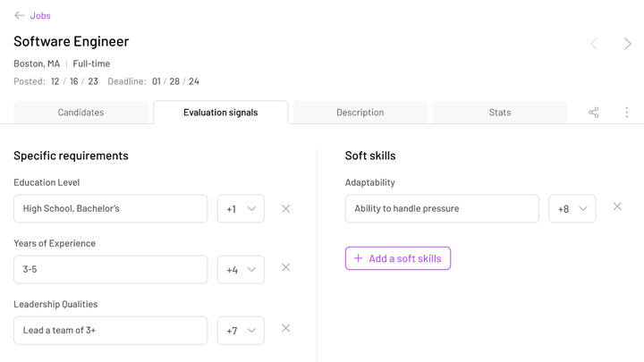Switch to the Candidates tab
The image size is (644, 362).
tap(80, 113)
